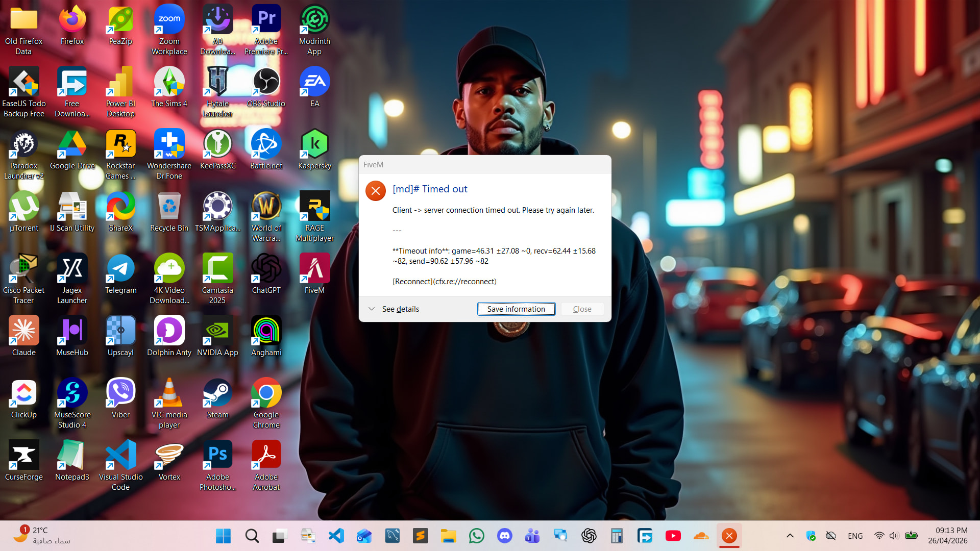Open File Explorer from the taskbar

(448, 536)
